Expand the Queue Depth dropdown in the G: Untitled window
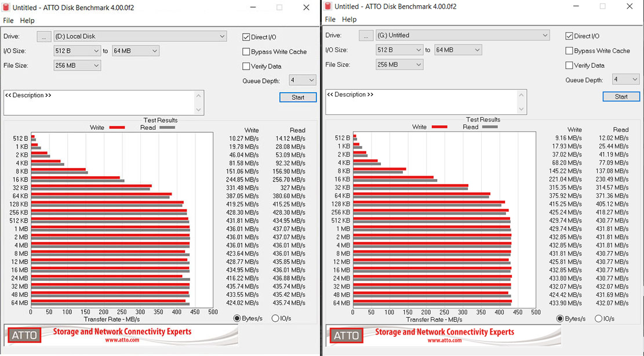The width and height of the screenshot is (644, 356). coord(625,79)
